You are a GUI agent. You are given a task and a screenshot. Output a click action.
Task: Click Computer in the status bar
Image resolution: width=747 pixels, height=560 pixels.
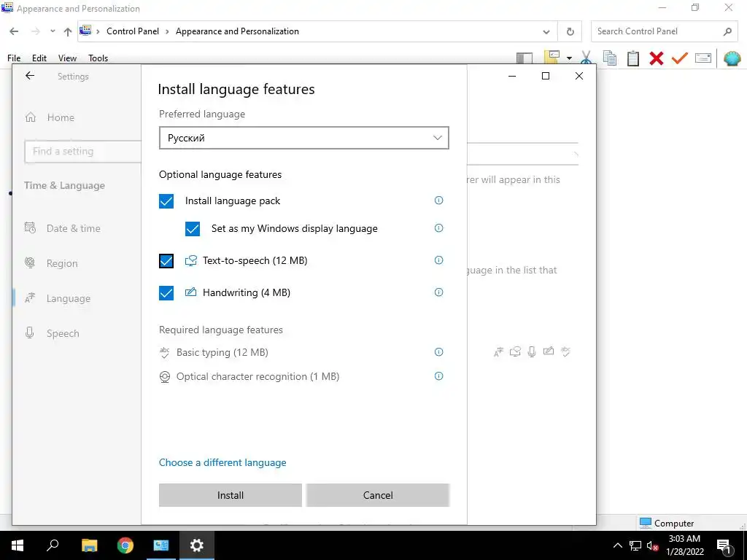667,523
